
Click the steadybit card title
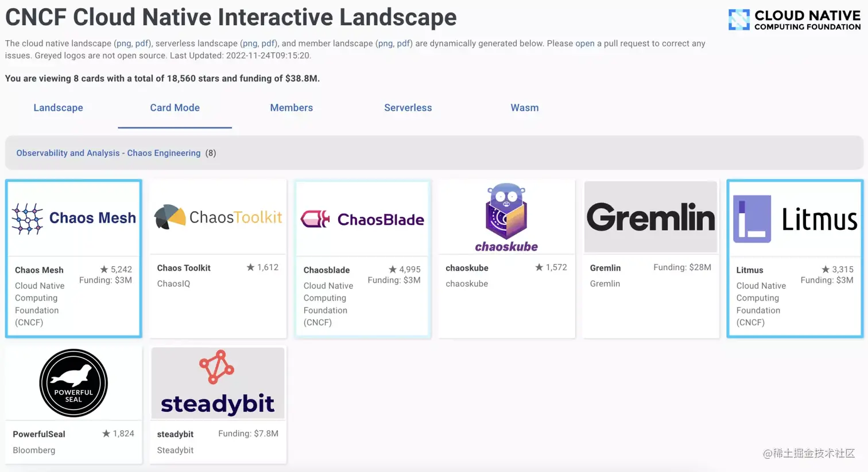pos(175,434)
